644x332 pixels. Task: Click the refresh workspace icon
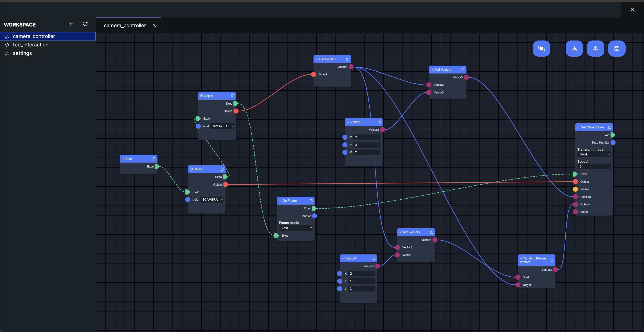85,24
